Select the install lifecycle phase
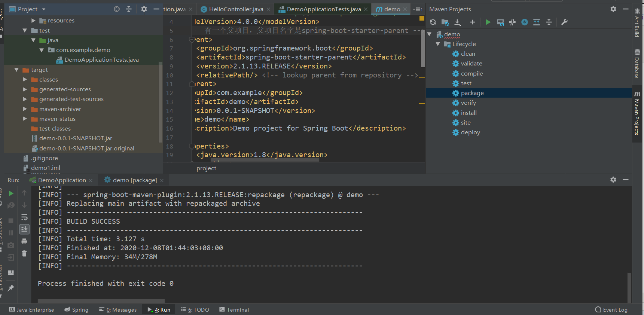The width and height of the screenshot is (644, 315). point(468,113)
